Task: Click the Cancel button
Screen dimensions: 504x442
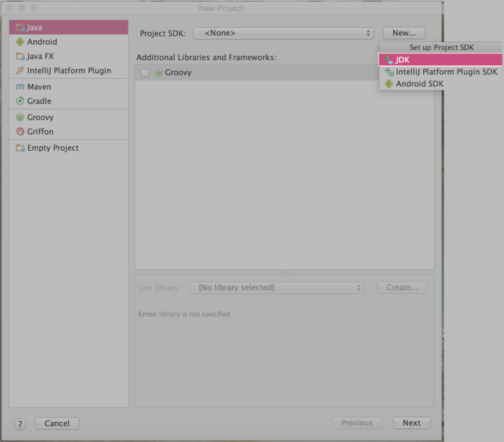Action: tap(57, 423)
